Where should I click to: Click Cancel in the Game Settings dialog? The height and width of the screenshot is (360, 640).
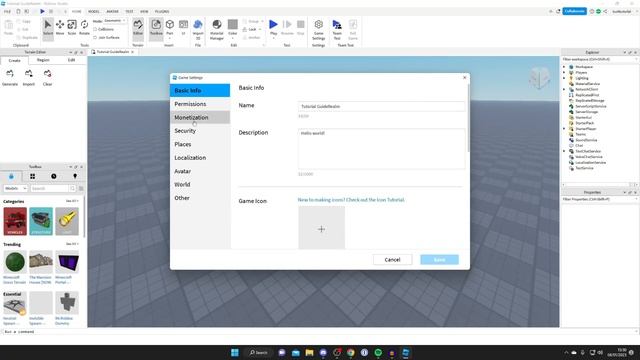(x=392, y=260)
